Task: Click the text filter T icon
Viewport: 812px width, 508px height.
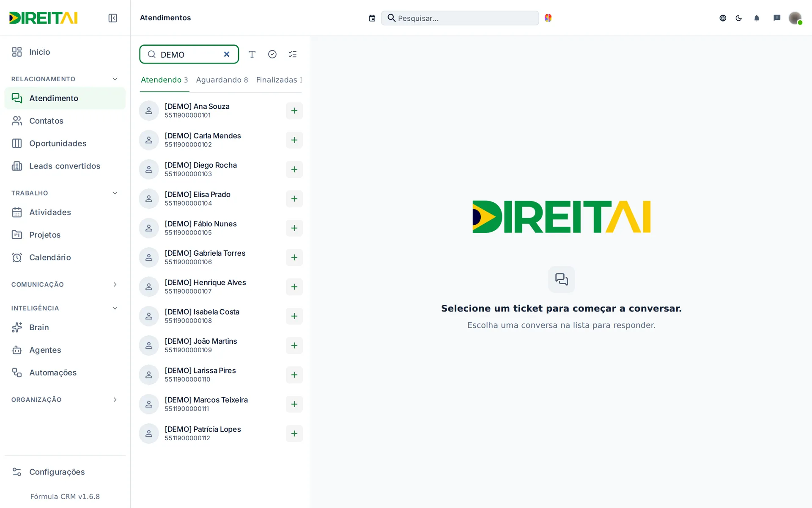Action: [x=252, y=54]
